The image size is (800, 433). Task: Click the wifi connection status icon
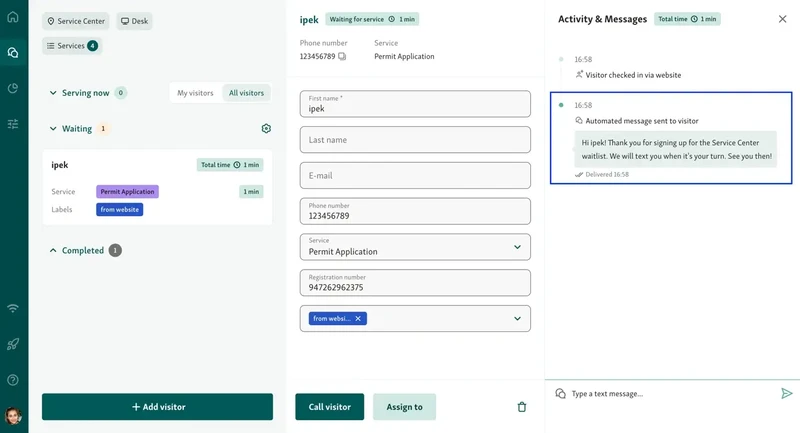13,308
